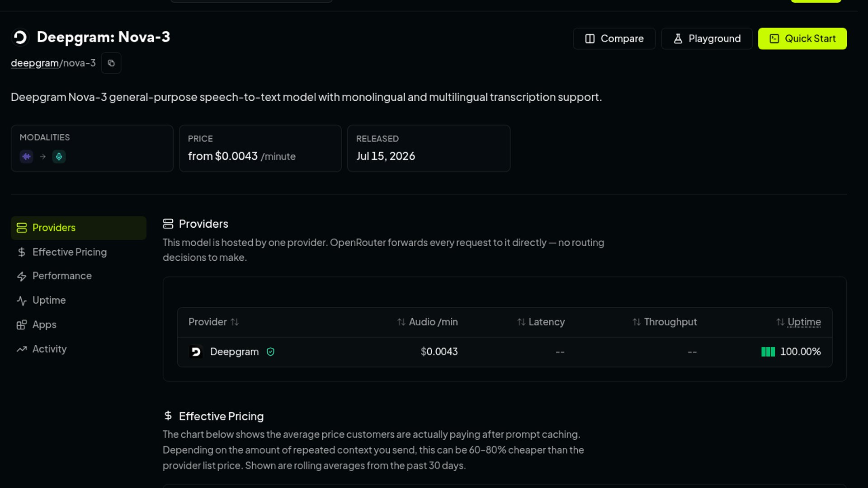This screenshot has height=488, width=868.
Task: Click the Deepgram provider logo in table row
Action: click(x=196, y=352)
